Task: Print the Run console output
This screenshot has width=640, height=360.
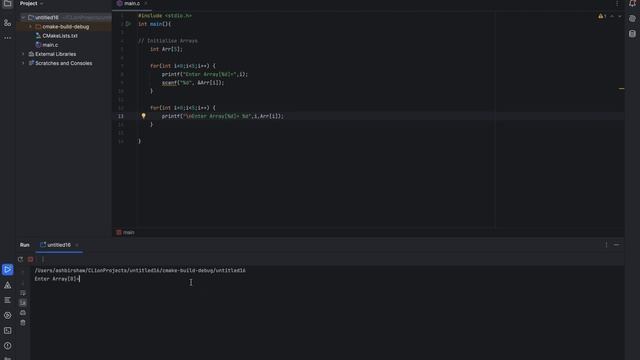Action: (x=23, y=313)
